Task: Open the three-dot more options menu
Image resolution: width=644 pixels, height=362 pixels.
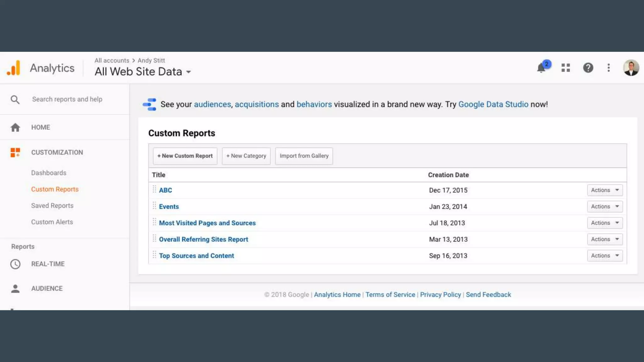Action: pos(609,68)
